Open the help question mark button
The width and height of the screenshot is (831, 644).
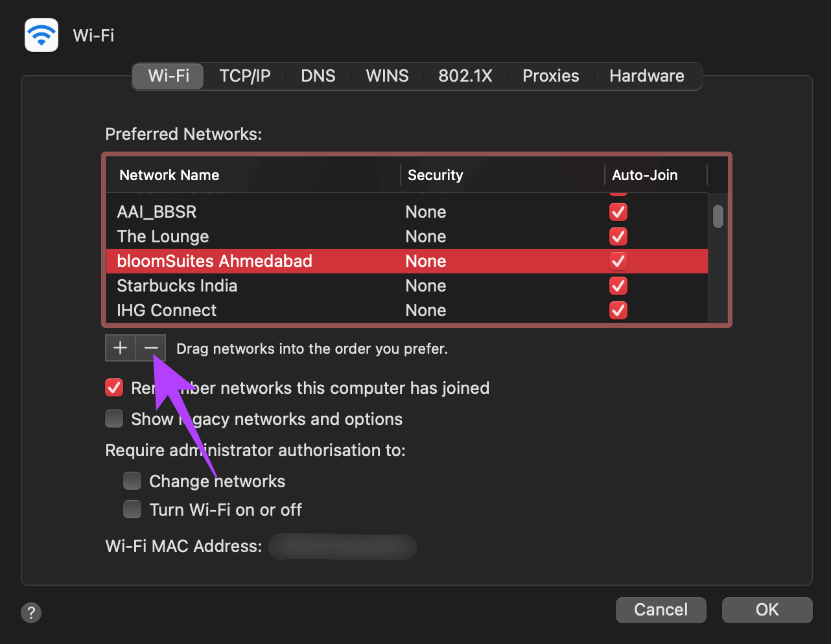[x=31, y=612]
